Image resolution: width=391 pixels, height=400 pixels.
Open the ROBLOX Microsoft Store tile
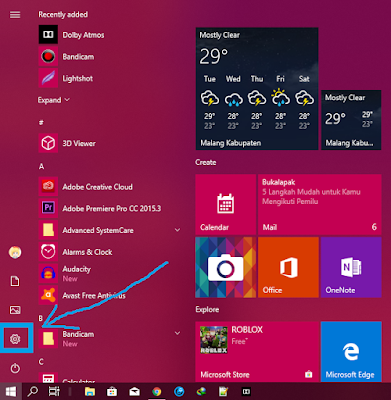coord(257,352)
